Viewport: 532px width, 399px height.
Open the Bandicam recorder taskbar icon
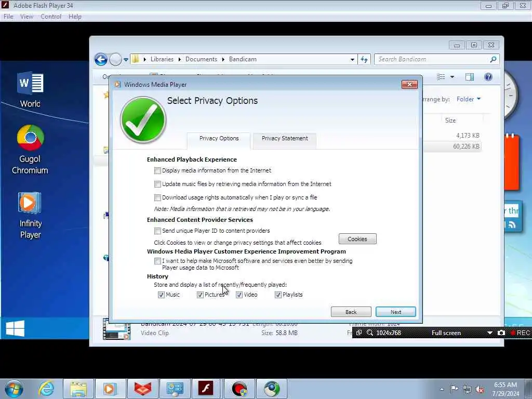click(x=240, y=389)
